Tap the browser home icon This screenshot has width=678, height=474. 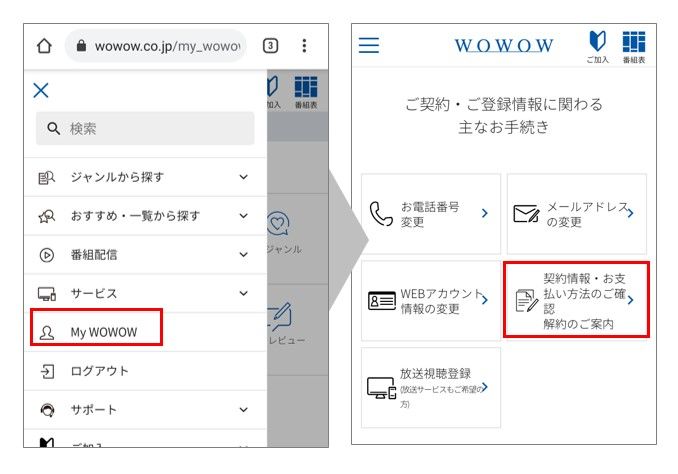(x=44, y=45)
